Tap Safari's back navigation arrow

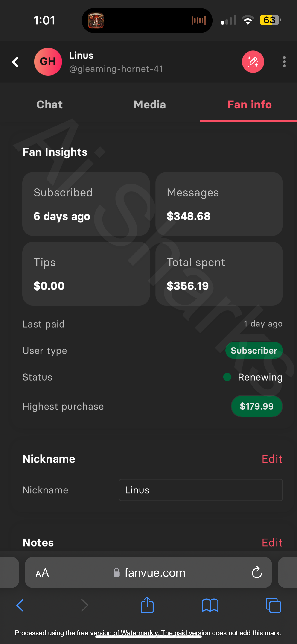[20, 605]
